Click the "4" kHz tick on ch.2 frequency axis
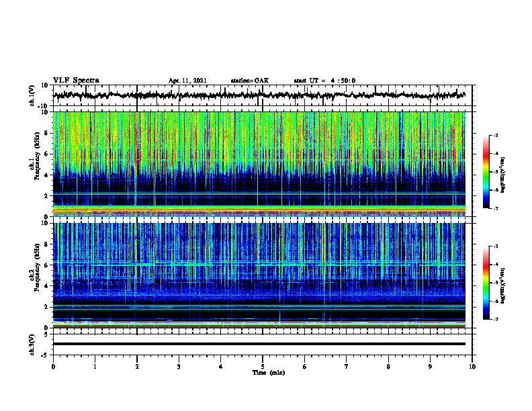 46,286
